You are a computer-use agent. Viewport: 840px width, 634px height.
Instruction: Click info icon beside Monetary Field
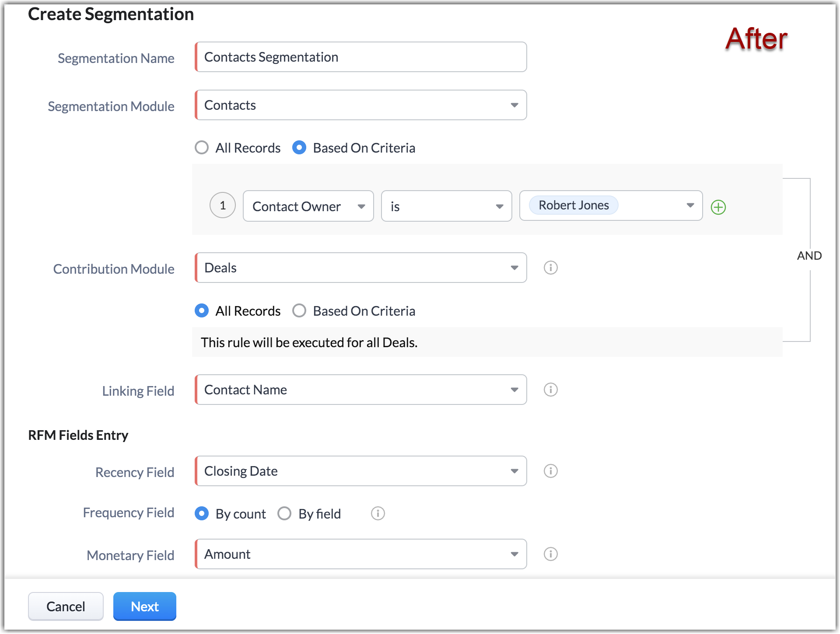(x=550, y=554)
